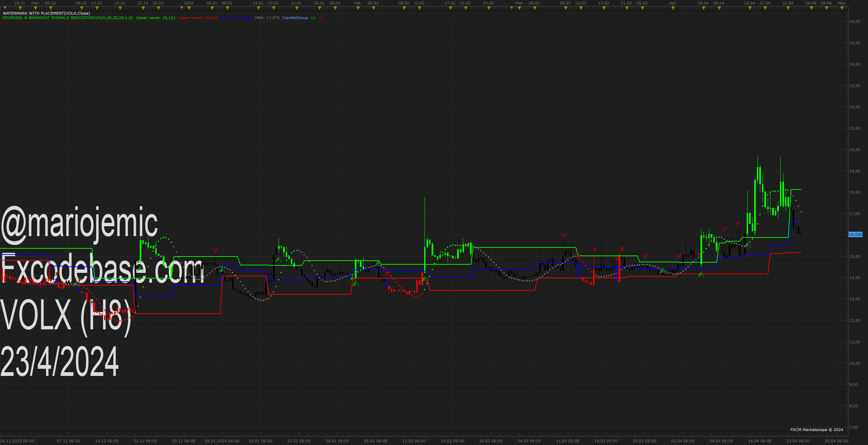
Task: Click the HMA 17,075 legend entry
Action: pos(267,18)
